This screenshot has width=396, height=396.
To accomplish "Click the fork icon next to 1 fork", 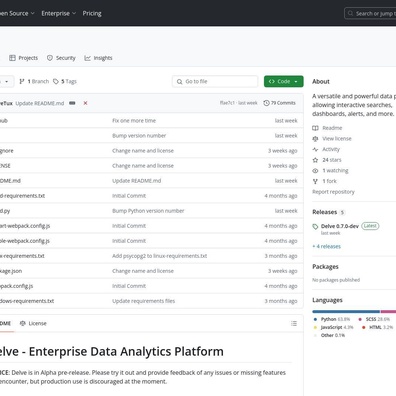I will (x=315, y=181).
